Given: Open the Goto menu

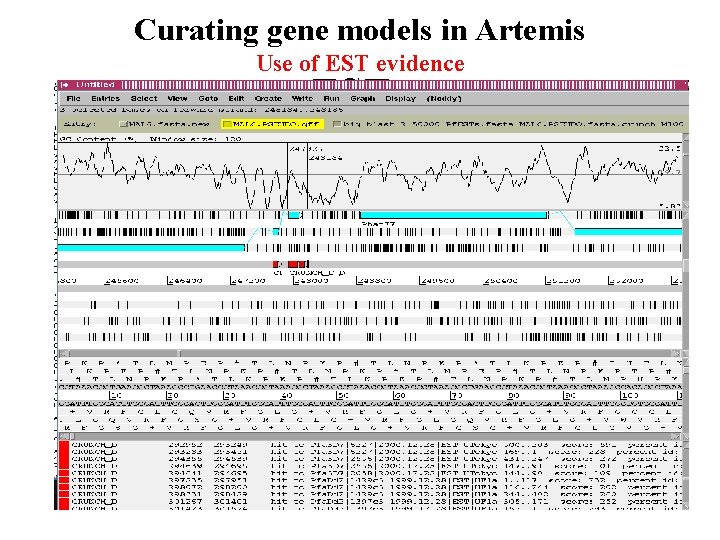Looking at the screenshot, I should [x=208, y=98].
